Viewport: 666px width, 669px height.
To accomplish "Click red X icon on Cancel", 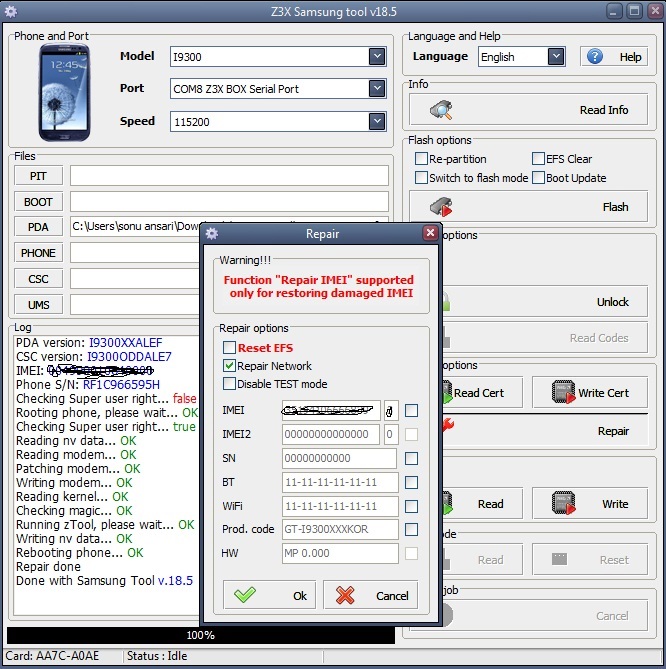I will coord(345,595).
